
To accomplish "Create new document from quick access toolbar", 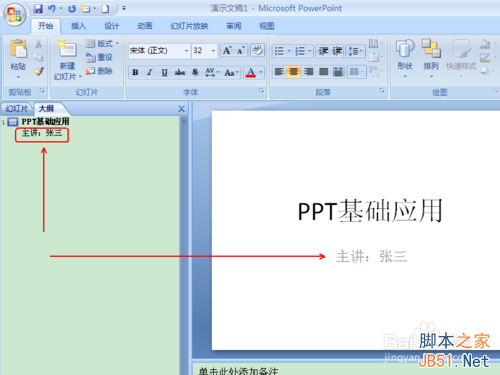I will 106,9.
